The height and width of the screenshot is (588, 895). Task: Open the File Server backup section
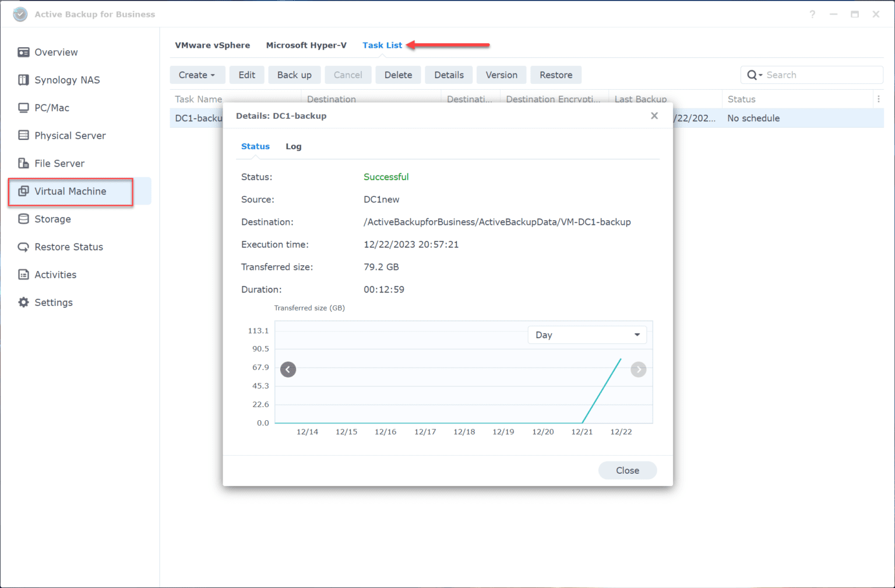[59, 163]
